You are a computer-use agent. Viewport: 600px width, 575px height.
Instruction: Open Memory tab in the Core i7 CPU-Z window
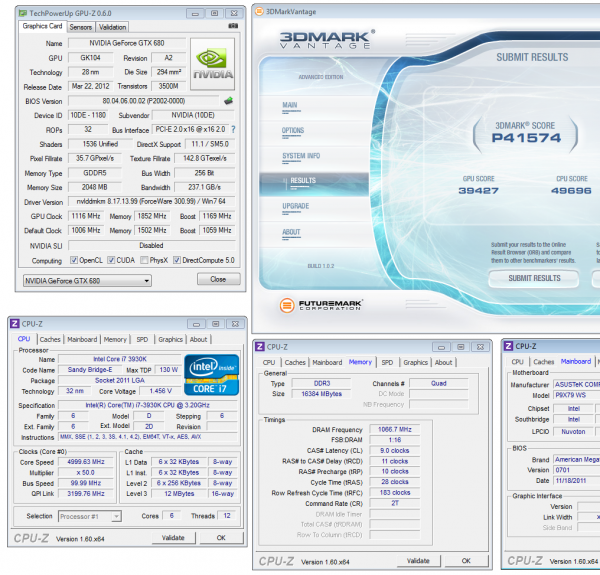click(115, 339)
